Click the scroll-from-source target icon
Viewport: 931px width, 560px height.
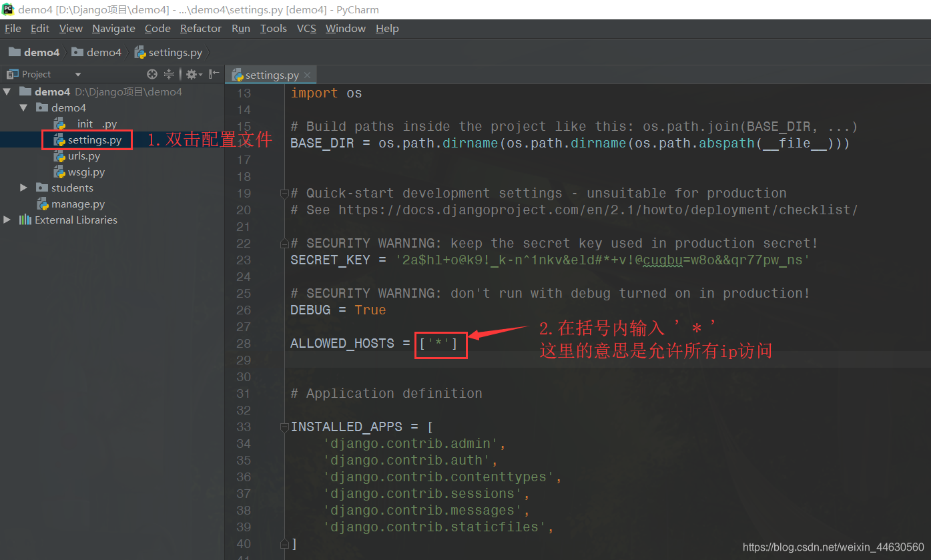click(152, 74)
